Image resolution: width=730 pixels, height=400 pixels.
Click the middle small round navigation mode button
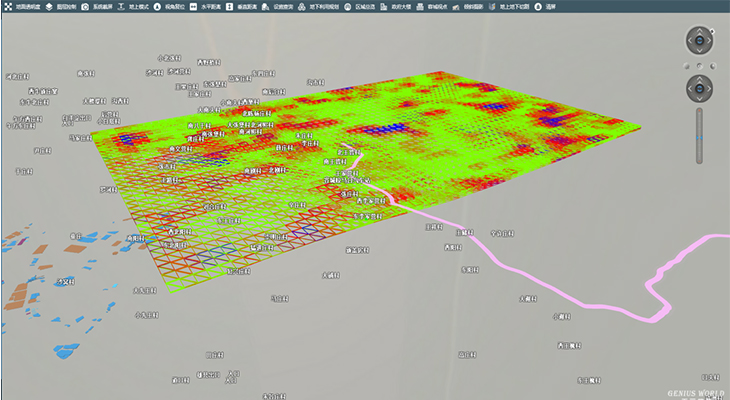pyautogui.click(x=699, y=64)
